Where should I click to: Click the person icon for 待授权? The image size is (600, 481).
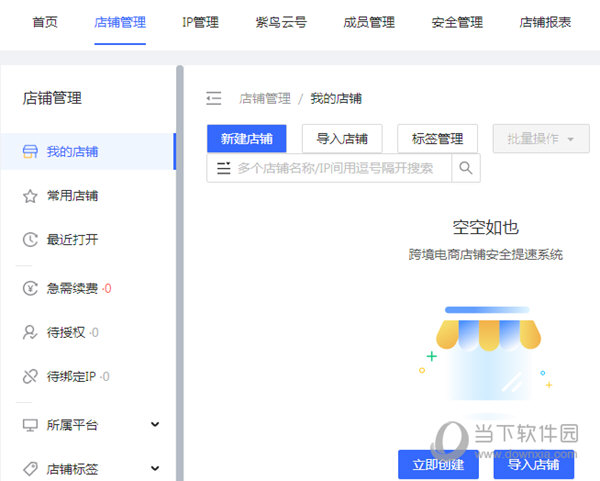(30, 333)
